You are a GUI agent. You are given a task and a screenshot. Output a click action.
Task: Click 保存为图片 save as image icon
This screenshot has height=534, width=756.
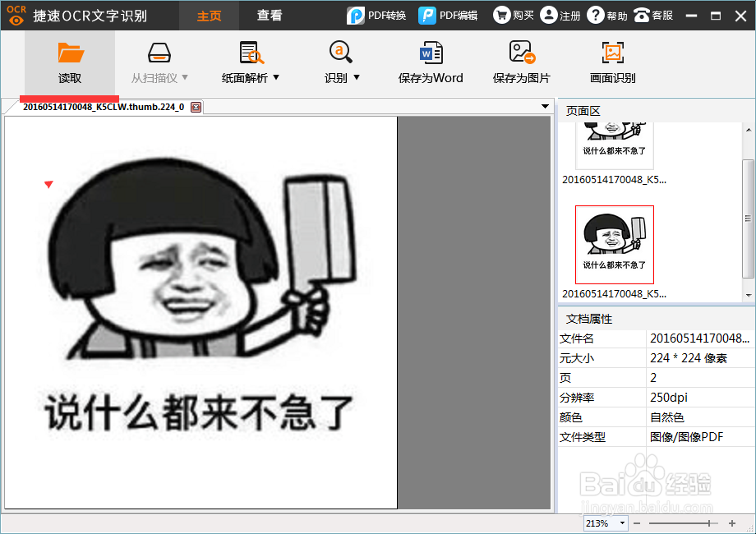point(522,52)
